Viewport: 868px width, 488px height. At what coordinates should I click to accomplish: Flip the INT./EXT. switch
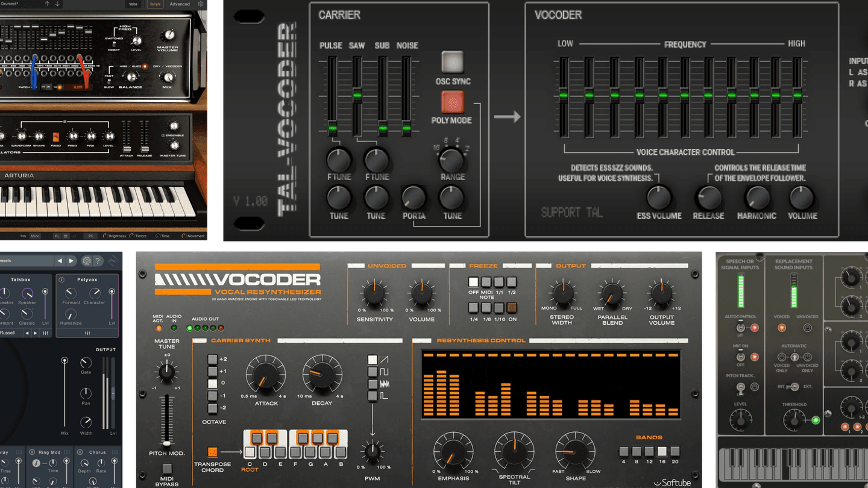[794, 386]
